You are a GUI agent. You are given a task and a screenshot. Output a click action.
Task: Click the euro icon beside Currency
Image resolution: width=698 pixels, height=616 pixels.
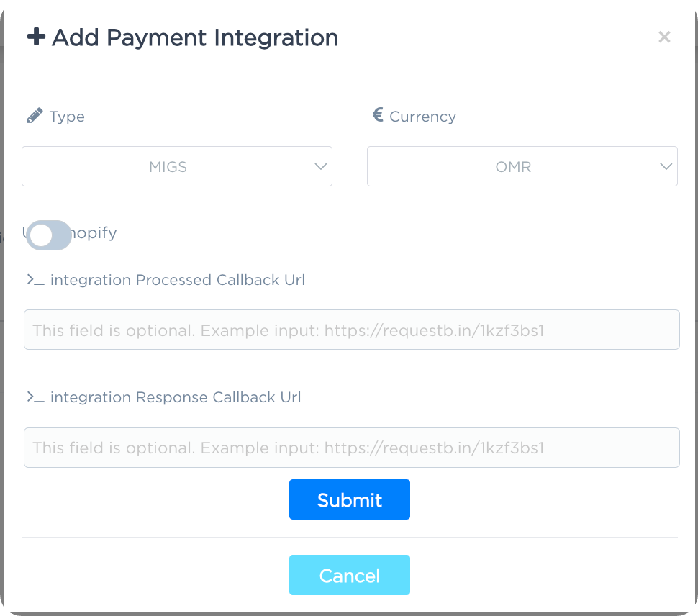pos(376,115)
